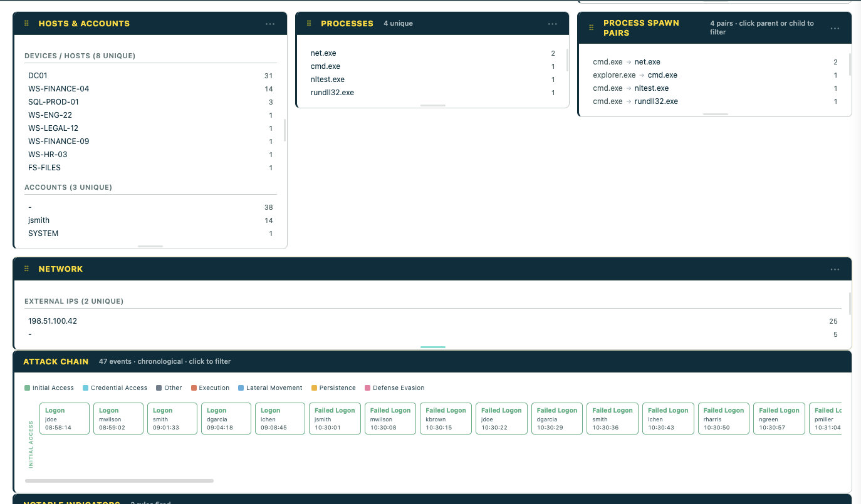
Task: Grab the Processes panel drag handle
Action: [310, 24]
